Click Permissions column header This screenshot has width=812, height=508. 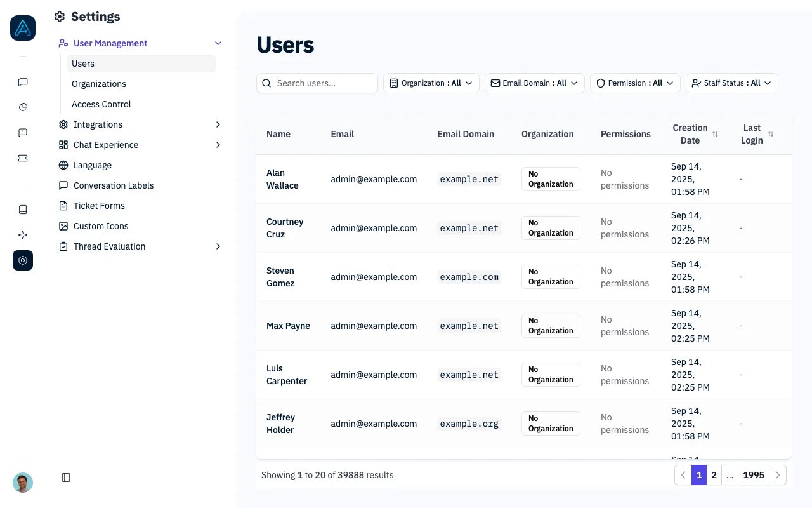[x=625, y=134]
